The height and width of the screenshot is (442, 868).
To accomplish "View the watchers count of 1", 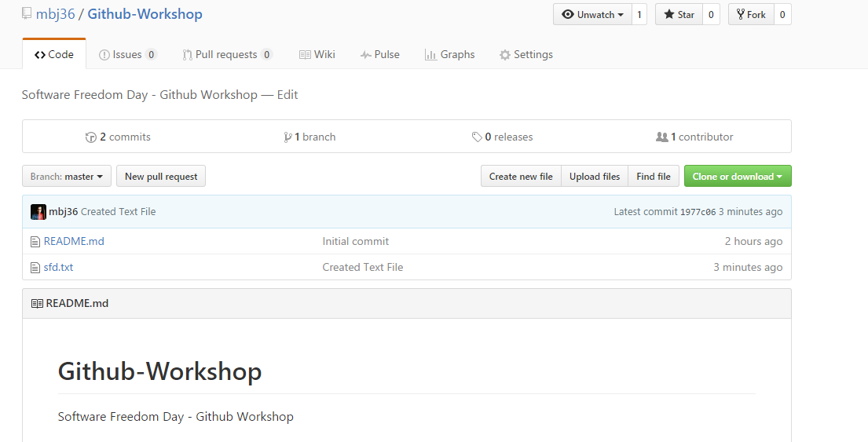I will [x=639, y=14].
